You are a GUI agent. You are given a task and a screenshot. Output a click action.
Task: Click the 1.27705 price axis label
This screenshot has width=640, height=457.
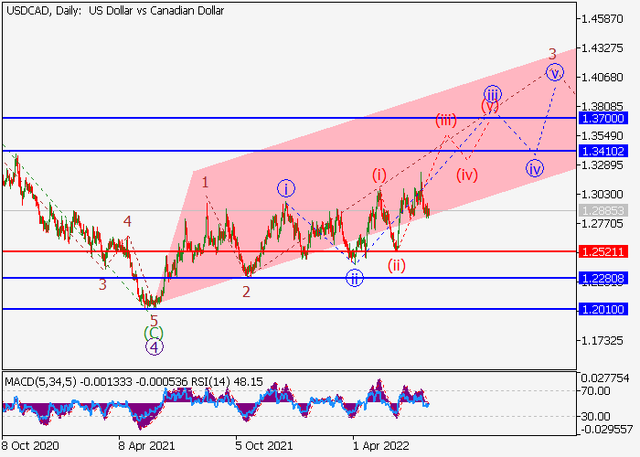602,224
